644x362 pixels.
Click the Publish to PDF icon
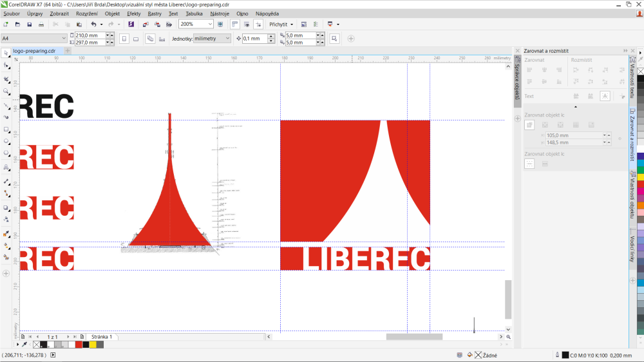click(x=169, y=24)
